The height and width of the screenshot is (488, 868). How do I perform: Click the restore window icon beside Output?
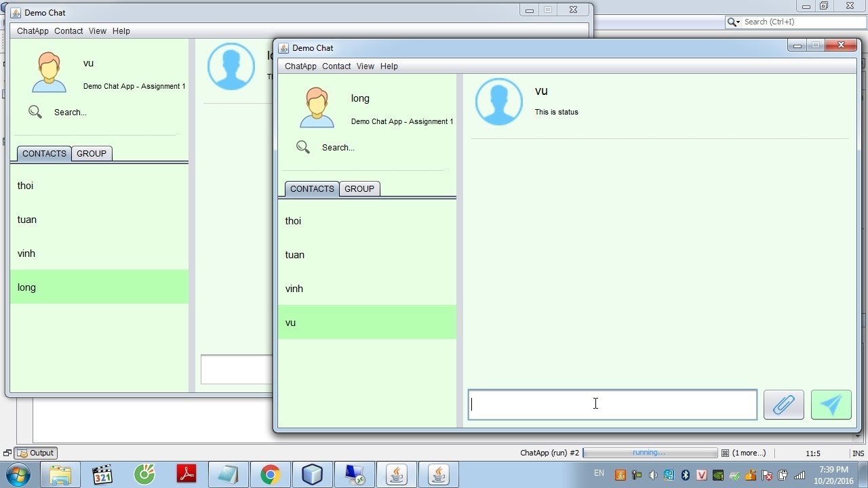(x=7, y=453)
